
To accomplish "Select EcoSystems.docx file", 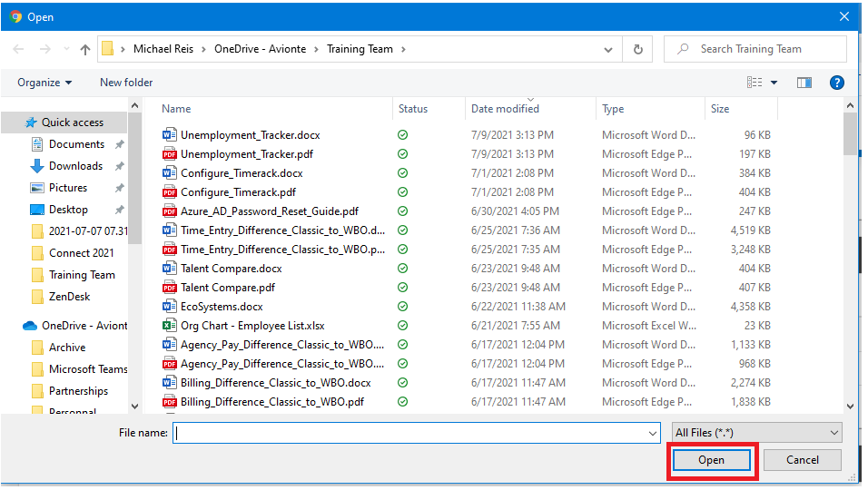I will pos(222,307).
